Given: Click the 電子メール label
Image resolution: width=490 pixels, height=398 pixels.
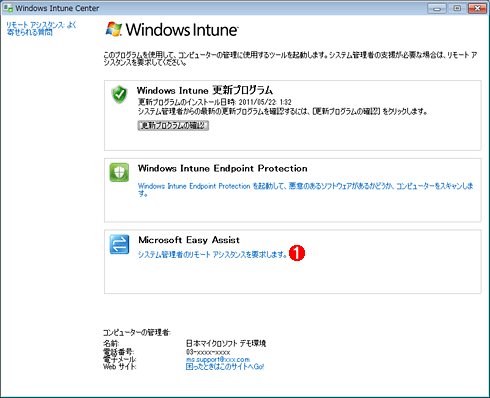Looking at the screenshot, I should click(119, 359).
